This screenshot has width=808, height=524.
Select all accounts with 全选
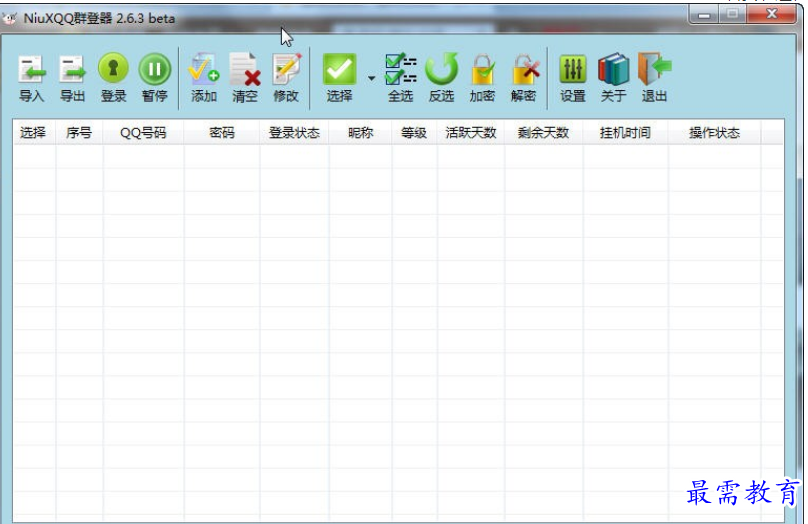pos(400,77)
